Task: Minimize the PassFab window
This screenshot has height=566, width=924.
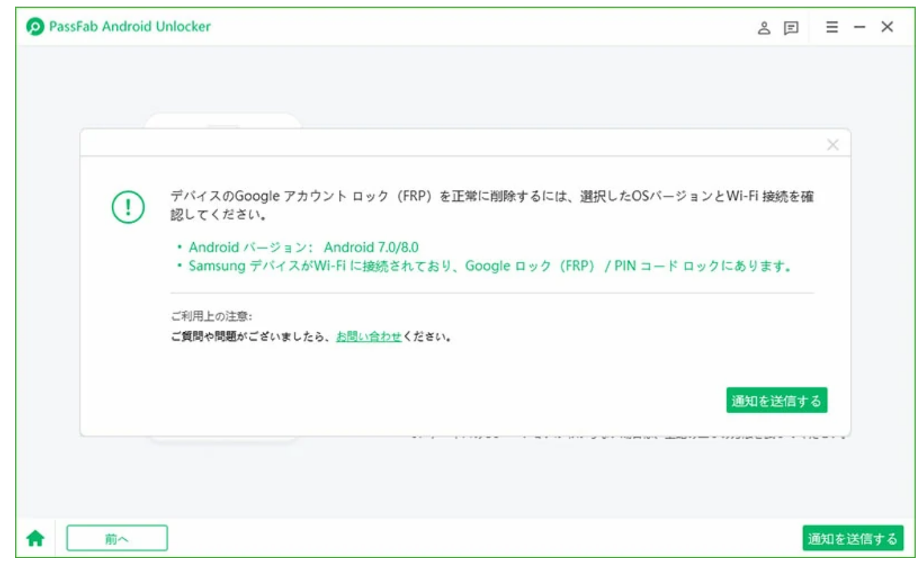Action: tap(859, 27)
